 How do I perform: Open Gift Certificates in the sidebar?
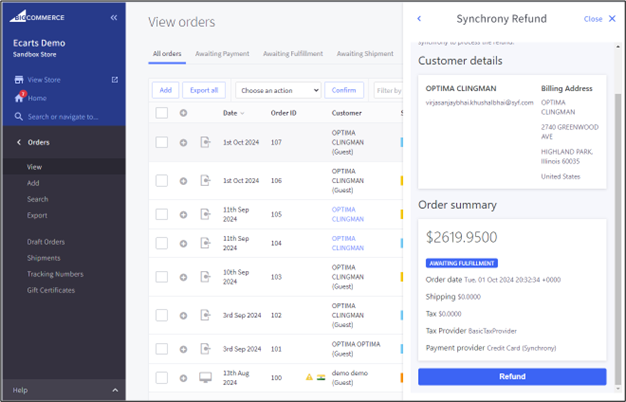tap(51, 290)
